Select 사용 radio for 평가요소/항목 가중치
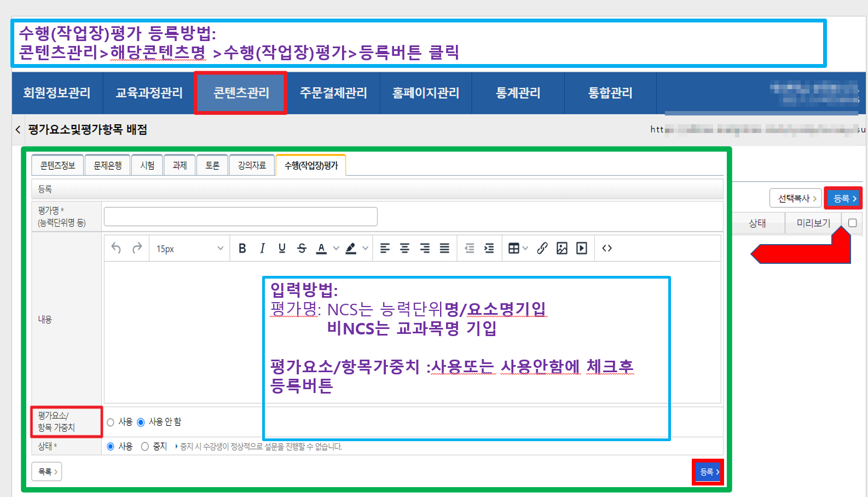Screen dimensions: 868x497 pyautogui.click(x=111, y=422)
